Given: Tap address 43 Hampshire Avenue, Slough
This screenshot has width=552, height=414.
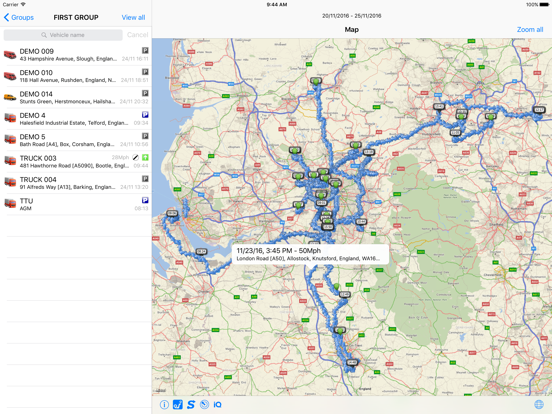Looking at the screenshot, I should pyautogui.click(x=68, y=59).
